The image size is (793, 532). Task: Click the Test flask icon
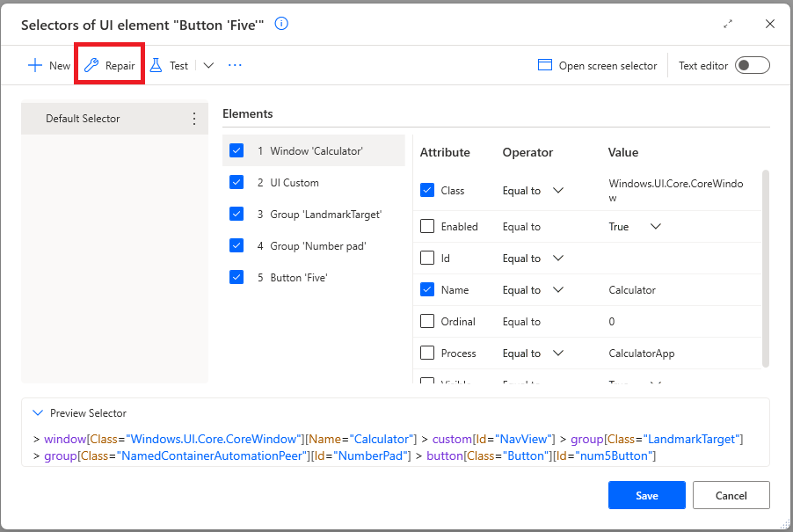point(156,65)
